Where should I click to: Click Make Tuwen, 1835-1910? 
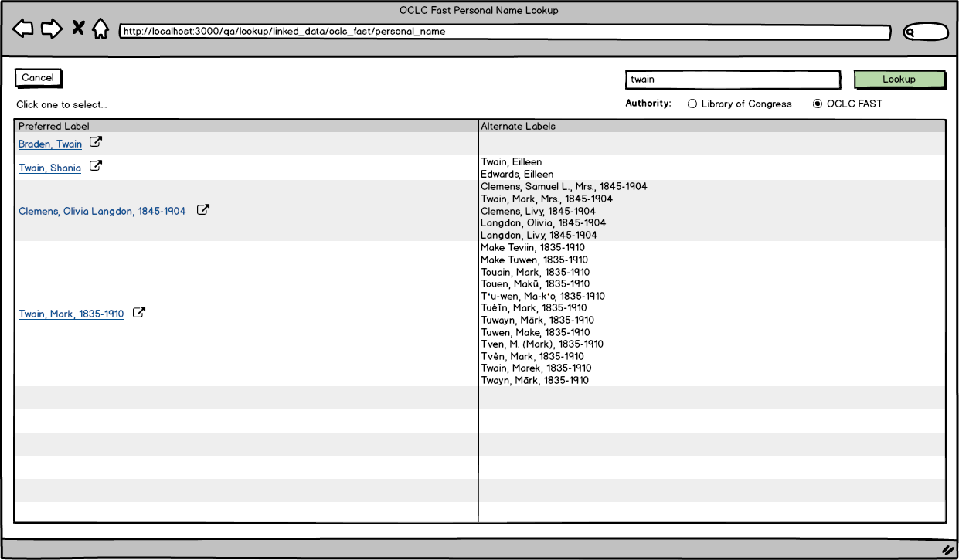click(x=534, y=260)
